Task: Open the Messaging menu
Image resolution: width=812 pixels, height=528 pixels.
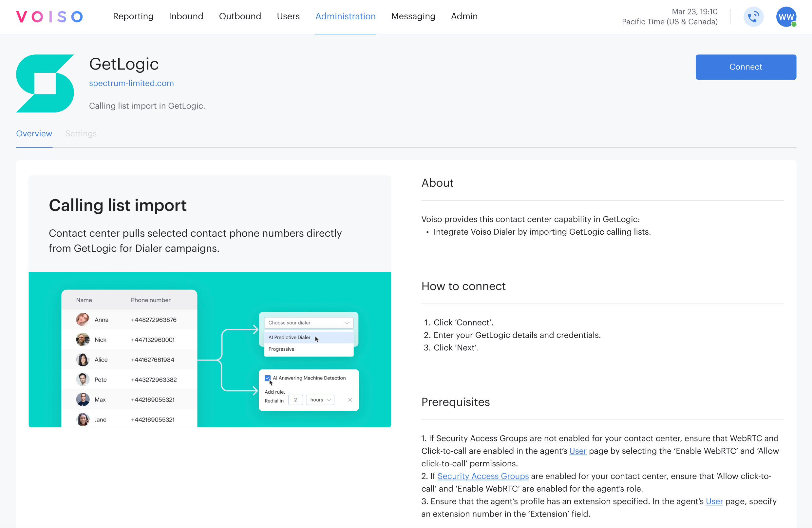Action: pyautogui.click(x=413, y=16)
